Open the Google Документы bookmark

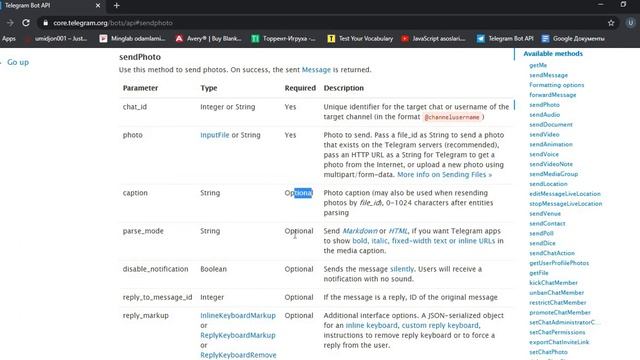tap(573, 38)
